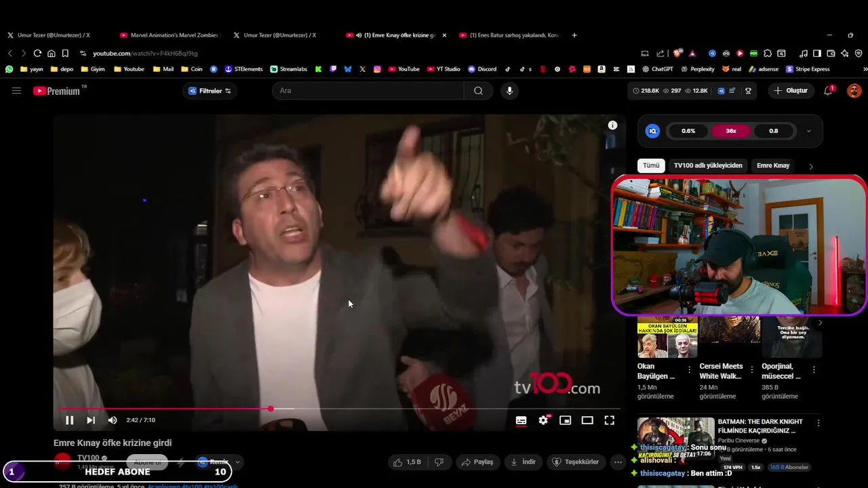
Task: Dislike the video
Action: pos(439,462)
